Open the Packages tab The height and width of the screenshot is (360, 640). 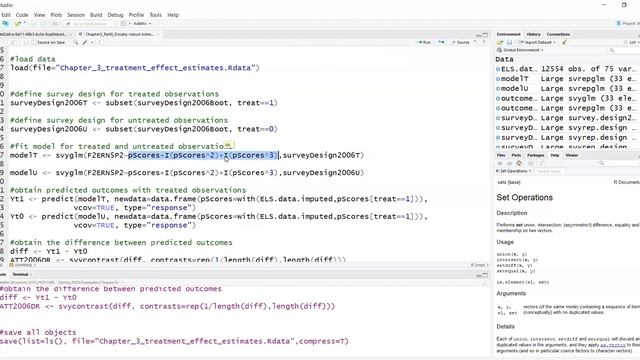pyautogui.click(x=536, y=156)
